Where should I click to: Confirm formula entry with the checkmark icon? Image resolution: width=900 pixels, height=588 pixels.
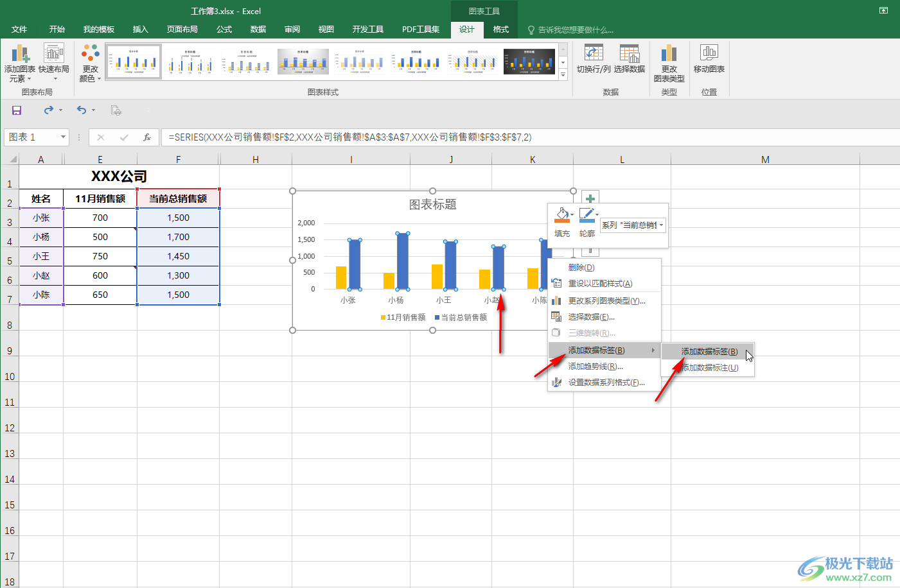[x=124, y=137]
